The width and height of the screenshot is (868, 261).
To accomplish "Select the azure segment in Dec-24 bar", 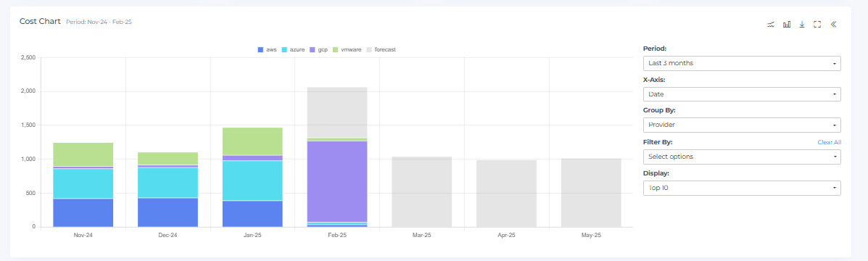I will (168, 183).
